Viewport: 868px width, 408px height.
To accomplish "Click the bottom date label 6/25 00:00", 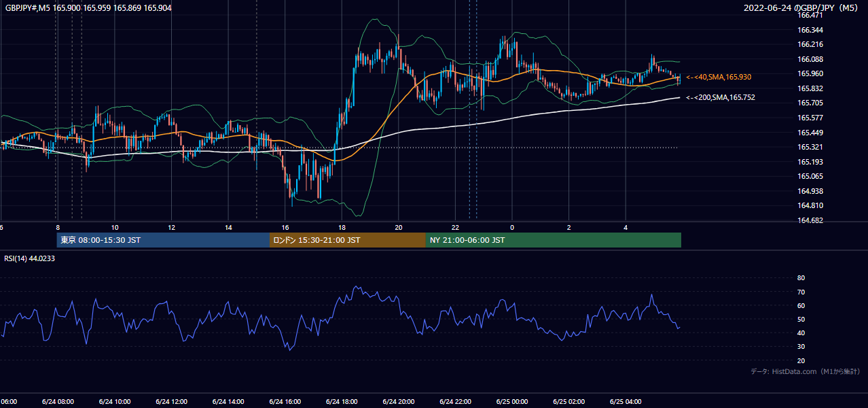I will coord(512,402).
